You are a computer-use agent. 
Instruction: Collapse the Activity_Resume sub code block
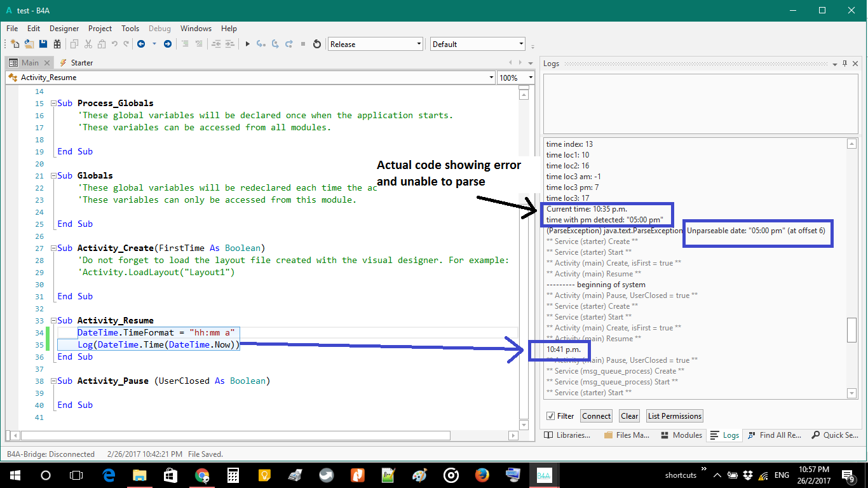[x=52, y=321]
